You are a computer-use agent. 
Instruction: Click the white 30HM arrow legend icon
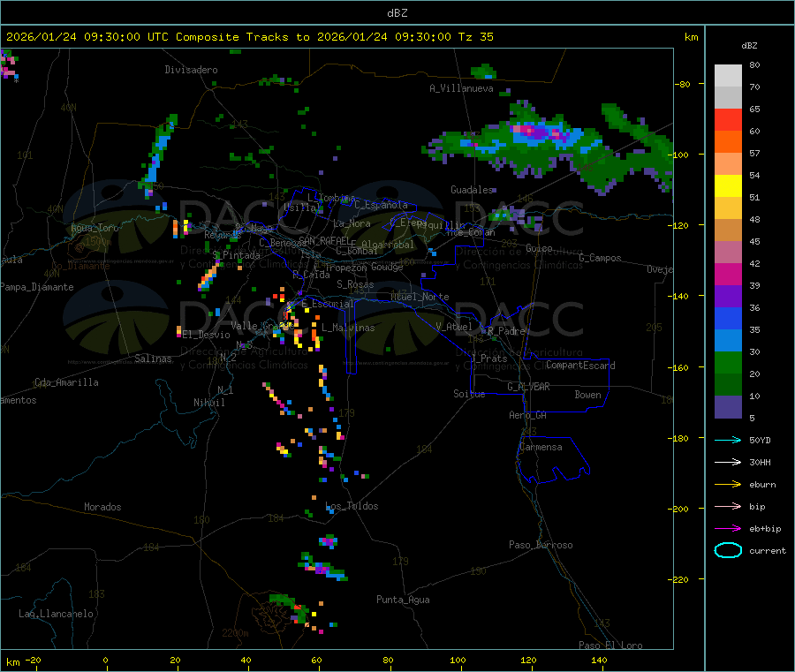point(728,462)
